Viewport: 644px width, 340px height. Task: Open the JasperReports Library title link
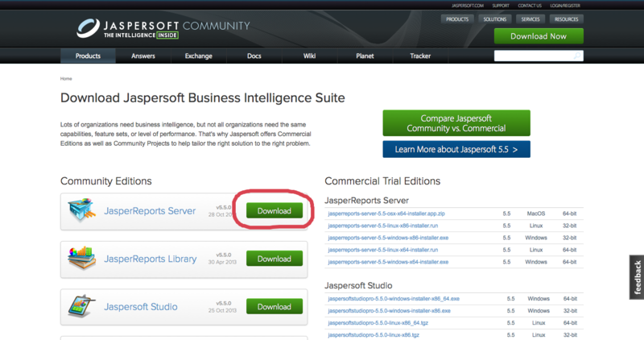pos(150,259)
